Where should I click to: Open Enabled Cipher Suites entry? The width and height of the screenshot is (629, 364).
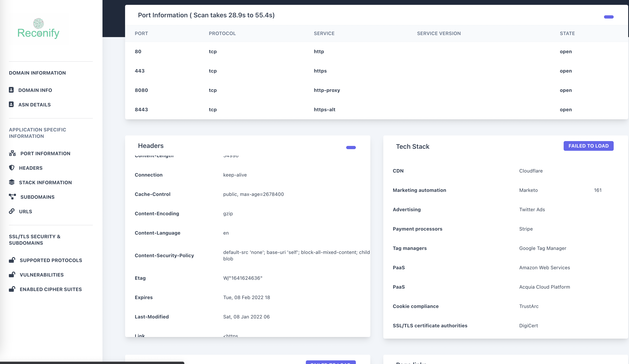[51, 289]
